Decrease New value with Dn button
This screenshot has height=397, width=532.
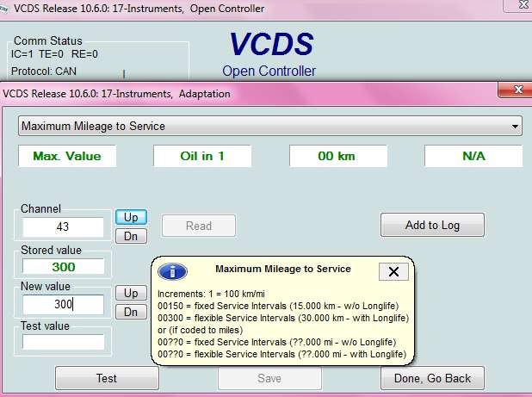point(131,312)
